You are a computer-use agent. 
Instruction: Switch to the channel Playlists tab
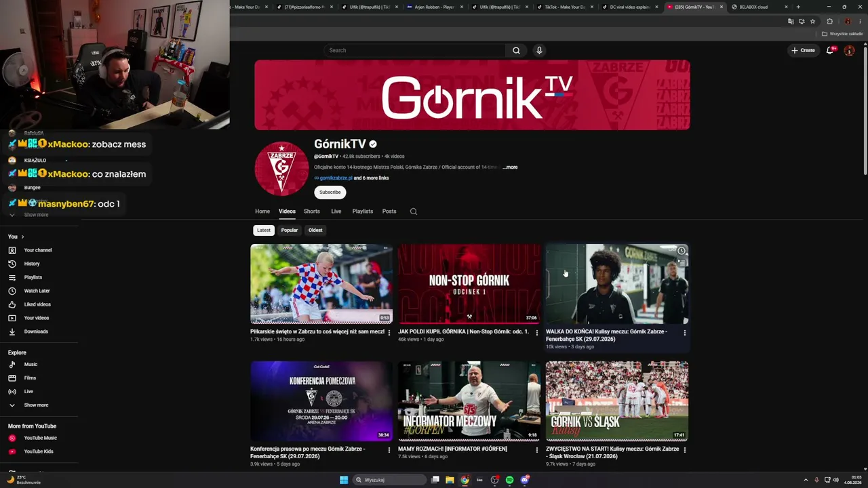pos(363,211)
